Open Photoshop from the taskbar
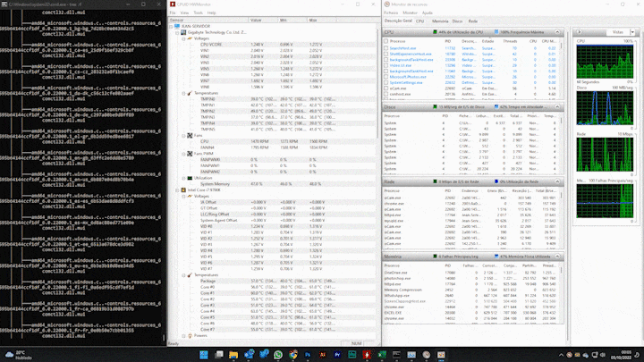The height and width of the screenshot is (362, 644). [x=308, y=355]
